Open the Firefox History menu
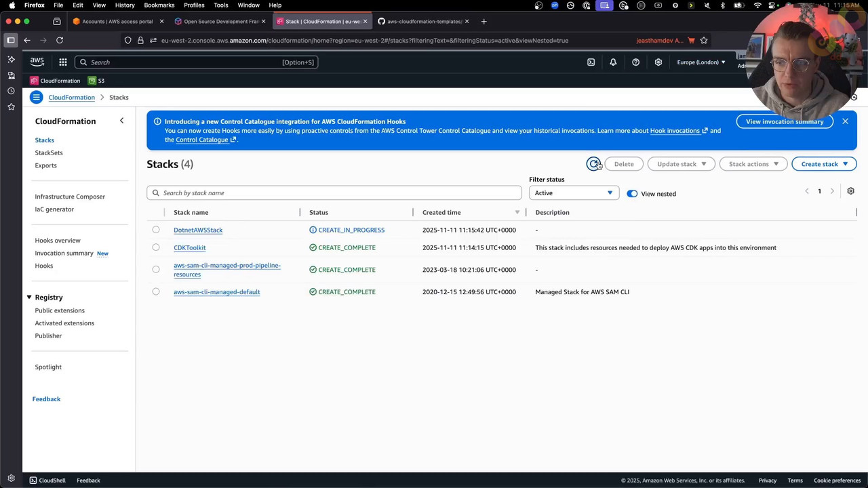This screenshot has height=488, width=868. tap(125, 5)
